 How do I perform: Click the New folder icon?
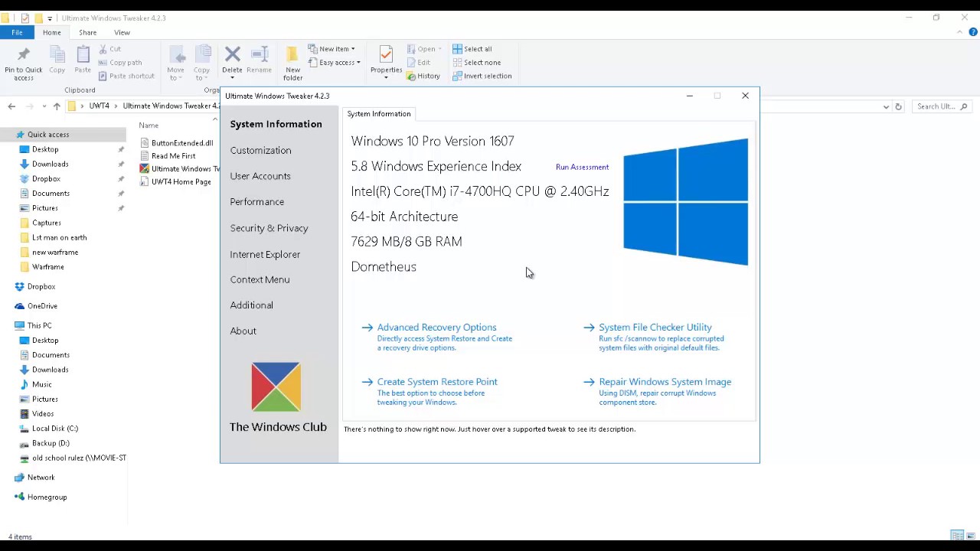pos(292,54)
